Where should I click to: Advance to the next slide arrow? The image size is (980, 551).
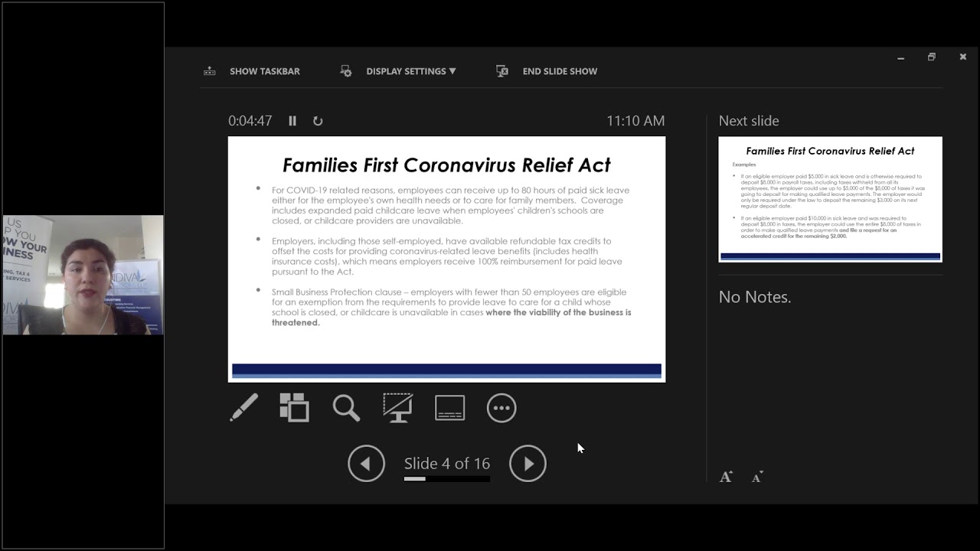click(x=528, y=464)
